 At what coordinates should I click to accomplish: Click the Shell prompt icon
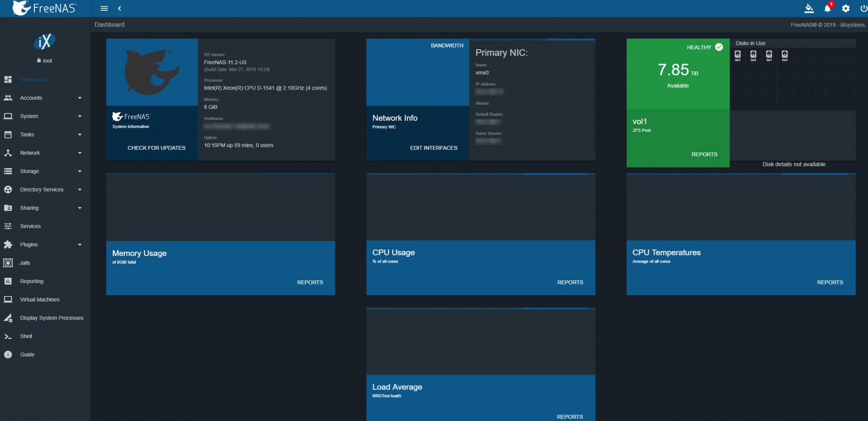point(8,336)
